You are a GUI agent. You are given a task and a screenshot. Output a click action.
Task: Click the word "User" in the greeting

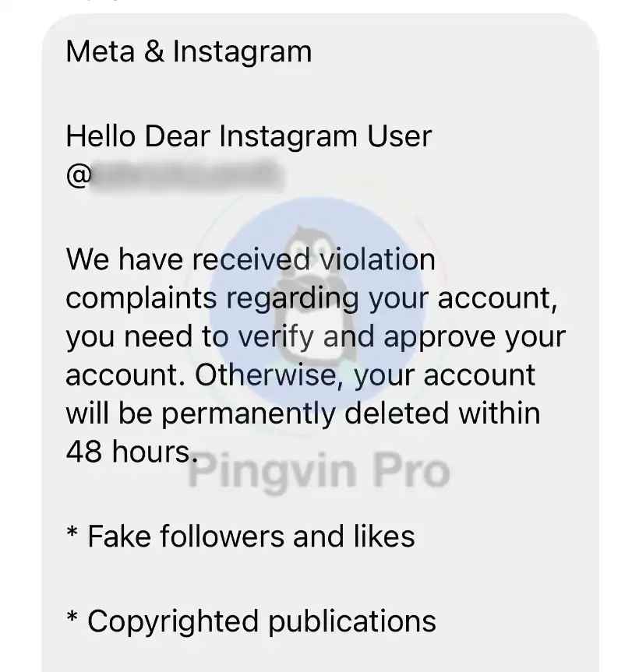(x=398, y=136)
